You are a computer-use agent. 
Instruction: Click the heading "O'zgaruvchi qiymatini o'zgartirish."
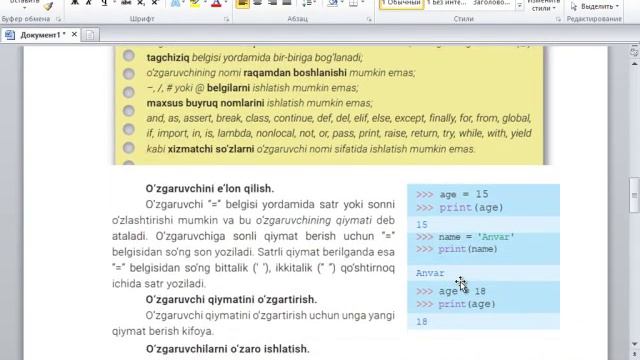[231, 299]
